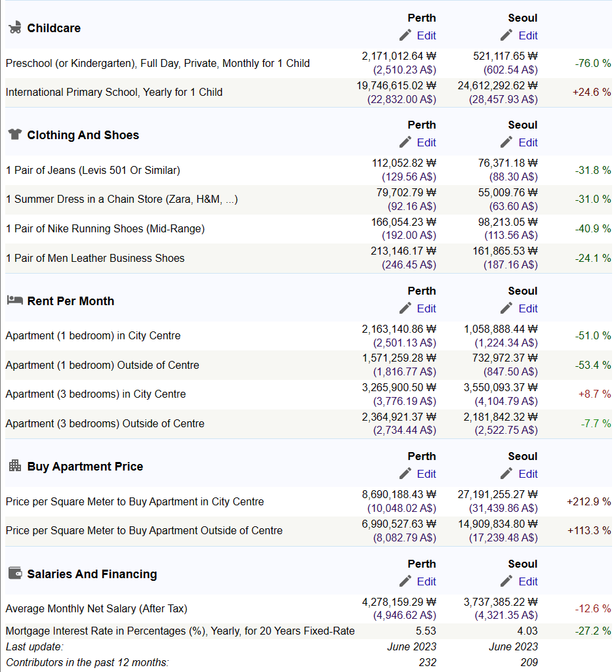Viewport: 616px width, 672px height.
Task: Click Price per Square Meter Outside of Centre label
Action: coord(144,530)
